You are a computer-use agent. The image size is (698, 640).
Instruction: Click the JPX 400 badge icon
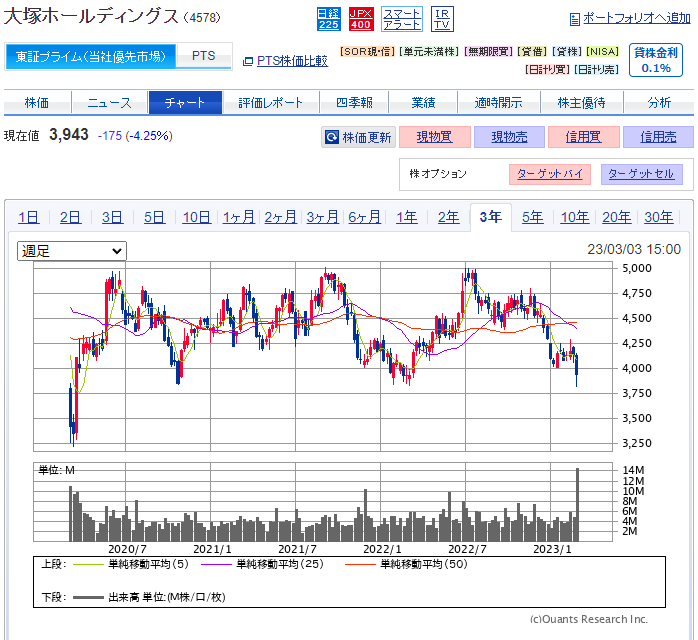click(x=361, y=19)
